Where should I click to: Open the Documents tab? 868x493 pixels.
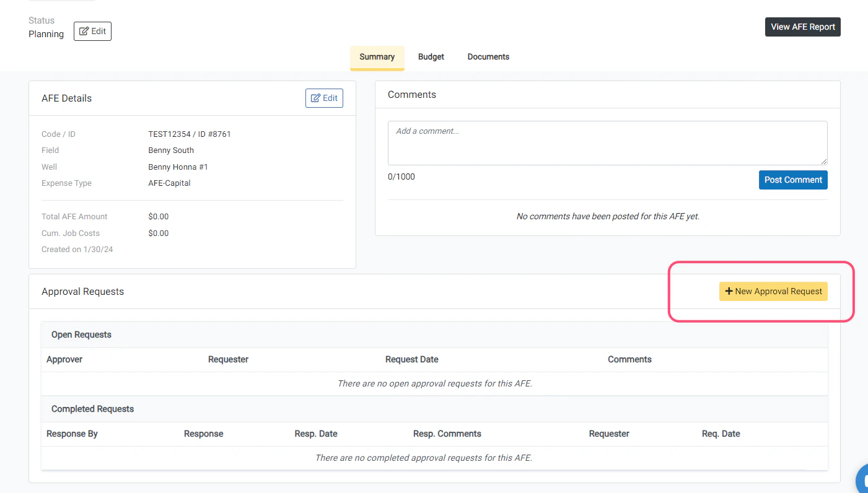[x=488, y=56]
